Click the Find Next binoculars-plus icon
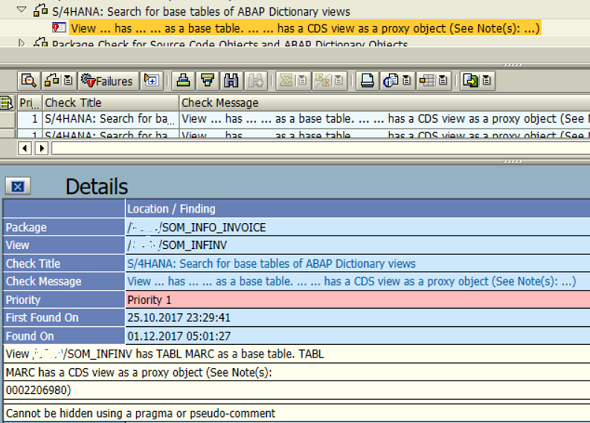The image size is (590, 423). coord(255,81)
